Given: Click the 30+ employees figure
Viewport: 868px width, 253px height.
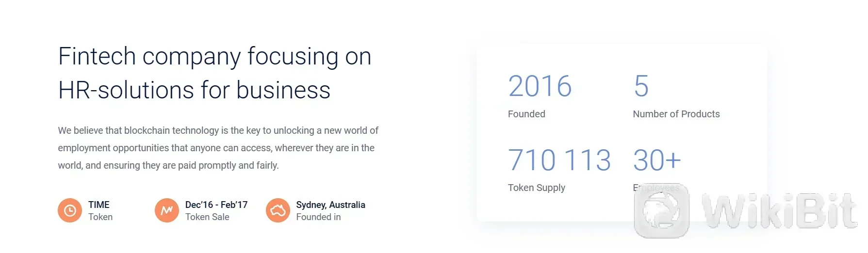Looking at the screenshot, I should click(657, 160).
